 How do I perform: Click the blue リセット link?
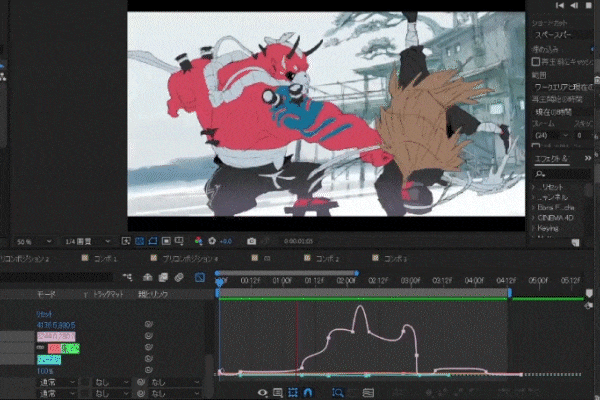(44, 314)
